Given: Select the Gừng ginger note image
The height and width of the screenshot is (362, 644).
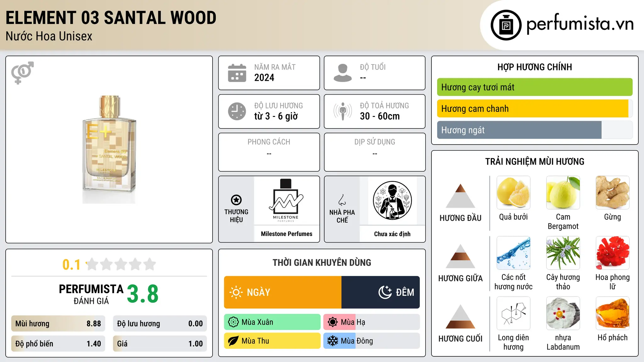Looking at the screenshot, I should tap(613, 193).
